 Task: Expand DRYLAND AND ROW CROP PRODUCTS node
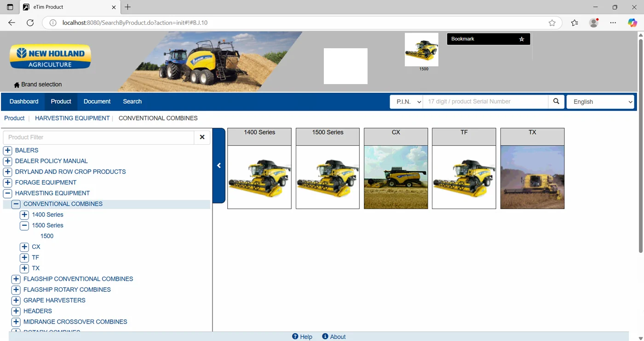[7, 172]
